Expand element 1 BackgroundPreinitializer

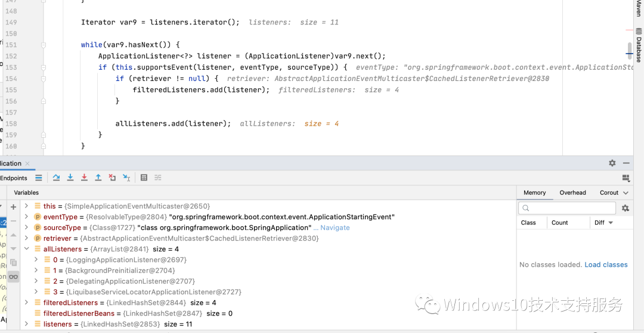pyautogui.click(x=36, y=270)
